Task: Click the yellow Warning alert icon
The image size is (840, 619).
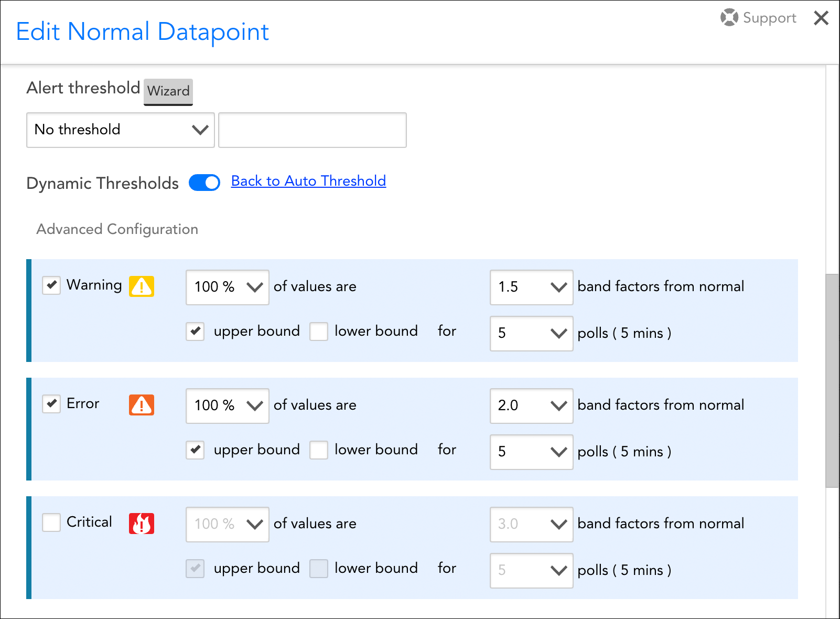Action: point(141,286)
